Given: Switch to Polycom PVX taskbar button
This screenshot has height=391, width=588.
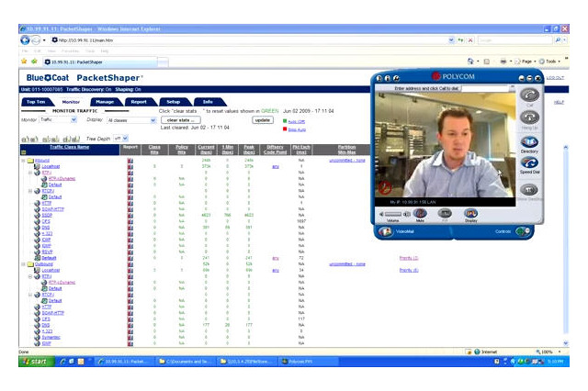Looking at the screenshot, I should click(309, 362).
